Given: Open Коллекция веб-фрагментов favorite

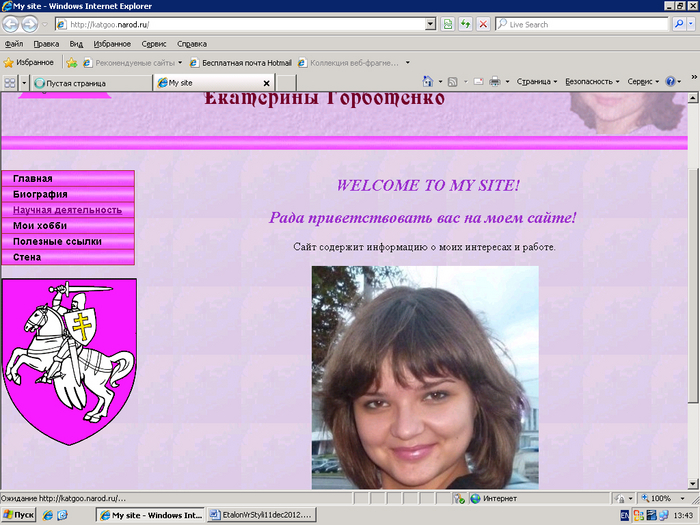Looking at the screenshot, I should 348,63.
